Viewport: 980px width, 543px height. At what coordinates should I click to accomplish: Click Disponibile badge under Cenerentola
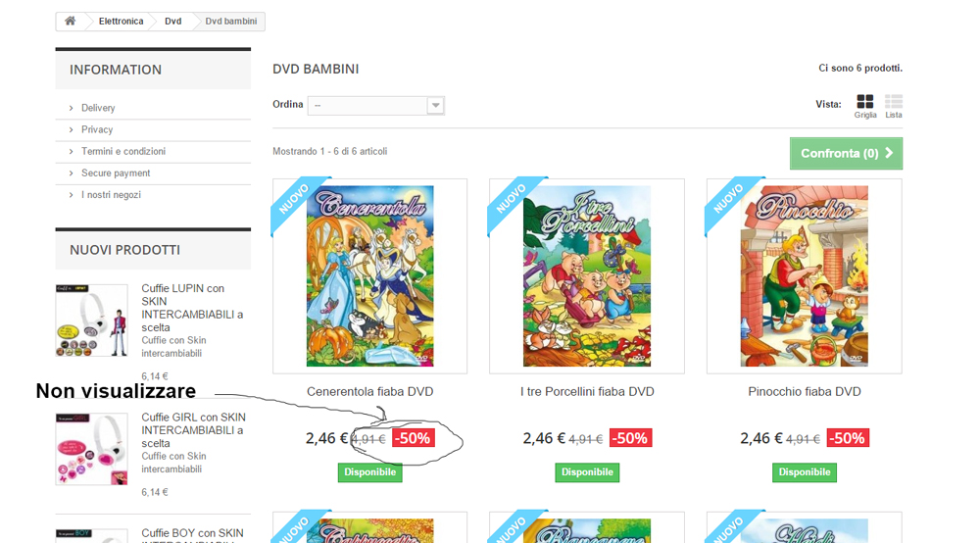pyautogui.click(x=370, y=472)
